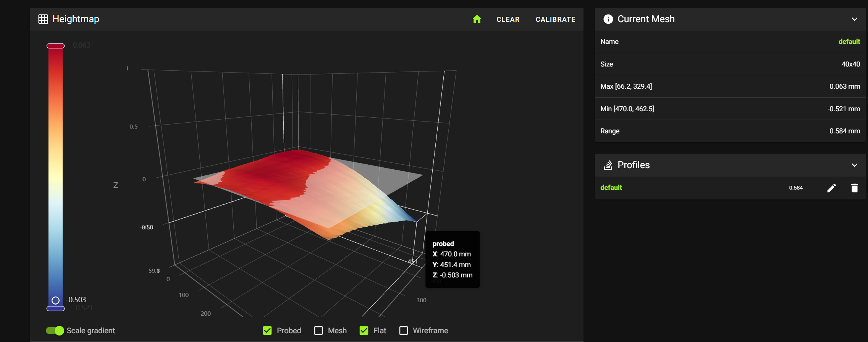This screenshot has height=342, width=868.
Task: Click the red upper gradient slider handle
Action: point(55,46)
